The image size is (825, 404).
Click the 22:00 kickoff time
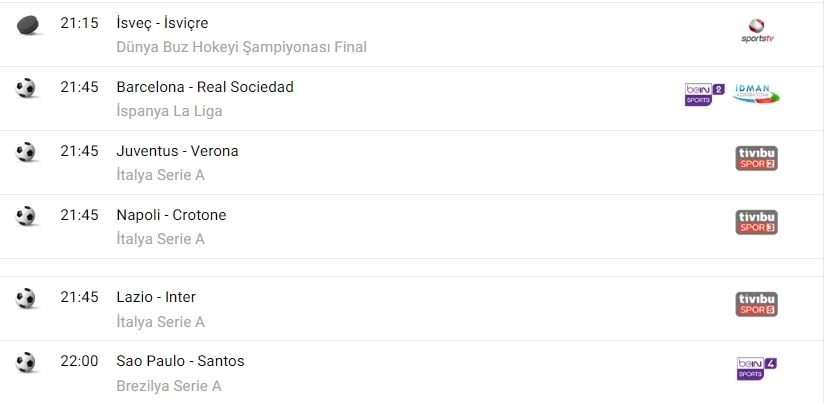point(79,361)
